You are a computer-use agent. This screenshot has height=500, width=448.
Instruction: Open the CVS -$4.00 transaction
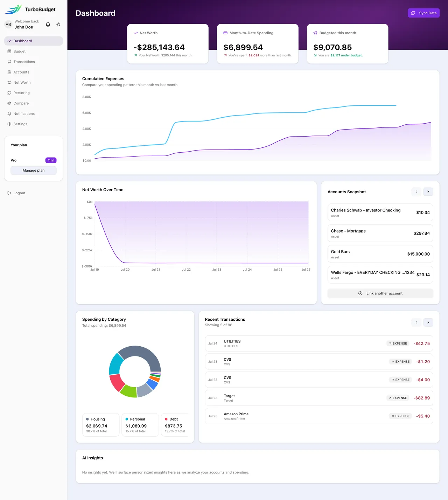point(319,380)
